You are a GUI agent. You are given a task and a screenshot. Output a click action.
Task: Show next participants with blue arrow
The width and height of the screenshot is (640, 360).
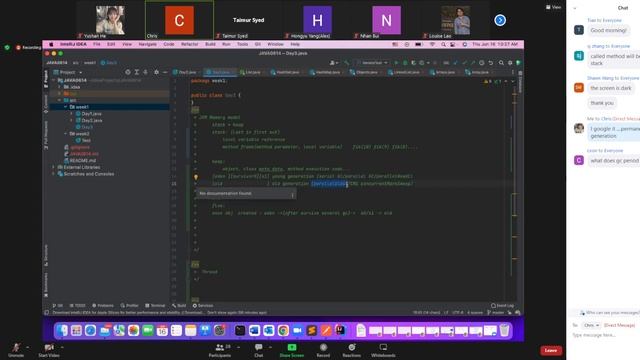[500, 20]
